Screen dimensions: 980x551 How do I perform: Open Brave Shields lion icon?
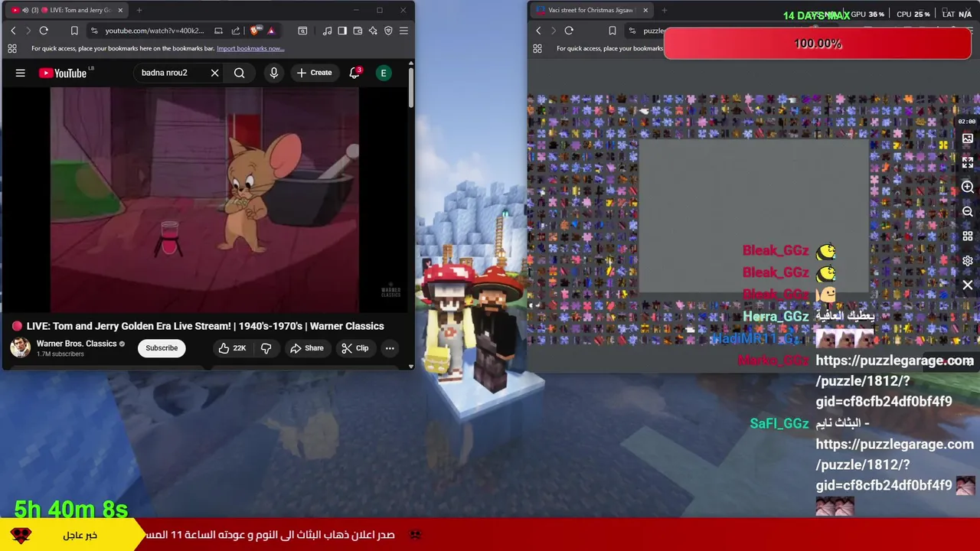coord(255,31)
